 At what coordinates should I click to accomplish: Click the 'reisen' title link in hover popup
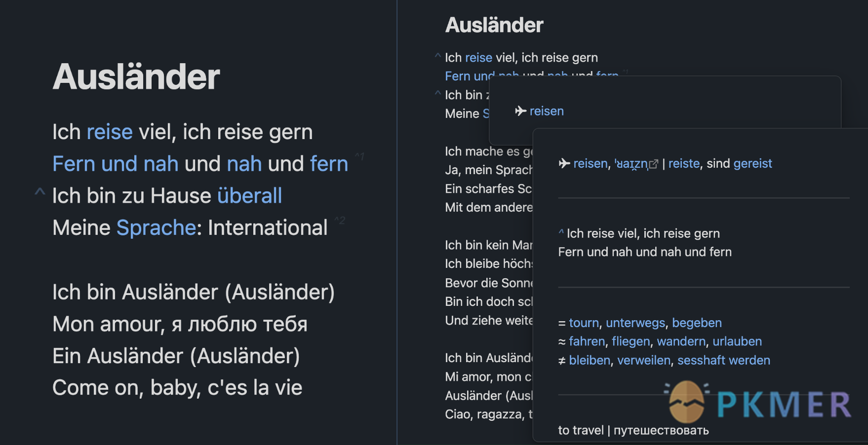[x=547, y=111]
